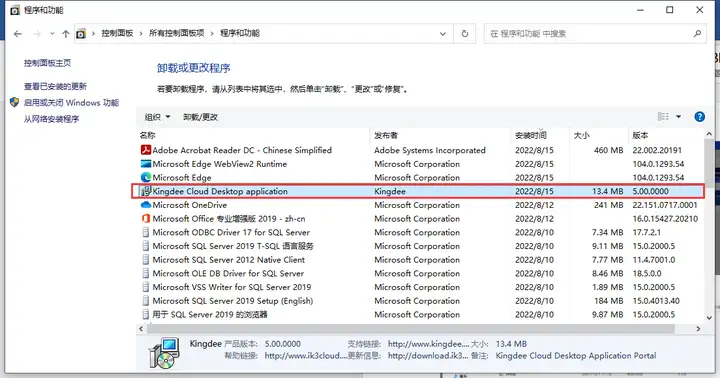Click the Microsoft Office 2019 icon
The height and width of the screenshot is (378, 720).
coord(146,219)
